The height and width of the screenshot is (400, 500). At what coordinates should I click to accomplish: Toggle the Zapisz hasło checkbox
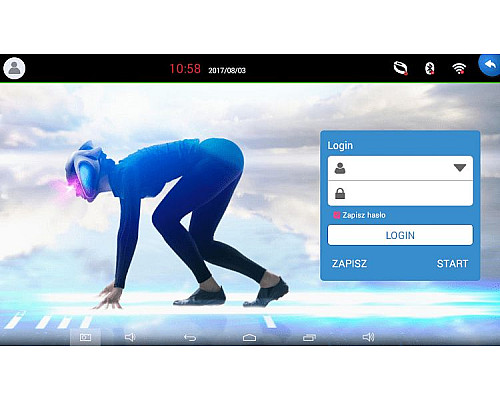coord(337,215)
